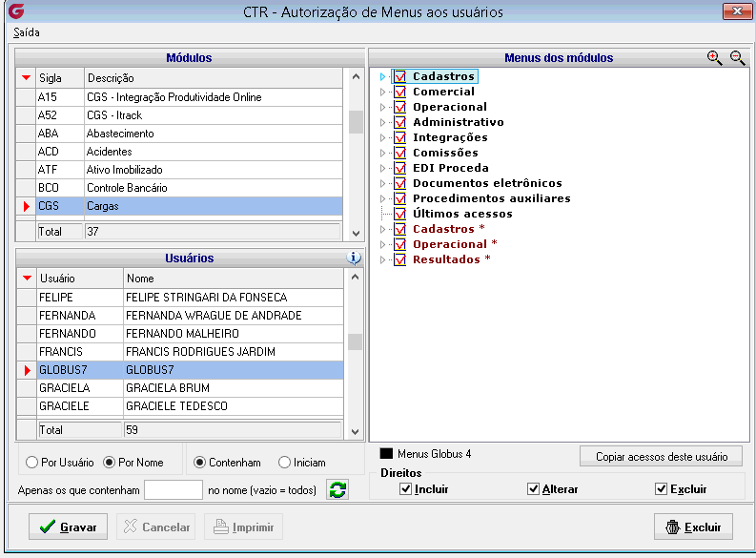Click the Sigla column header
This screenshot has height=558, width=756.
(60, 78)
